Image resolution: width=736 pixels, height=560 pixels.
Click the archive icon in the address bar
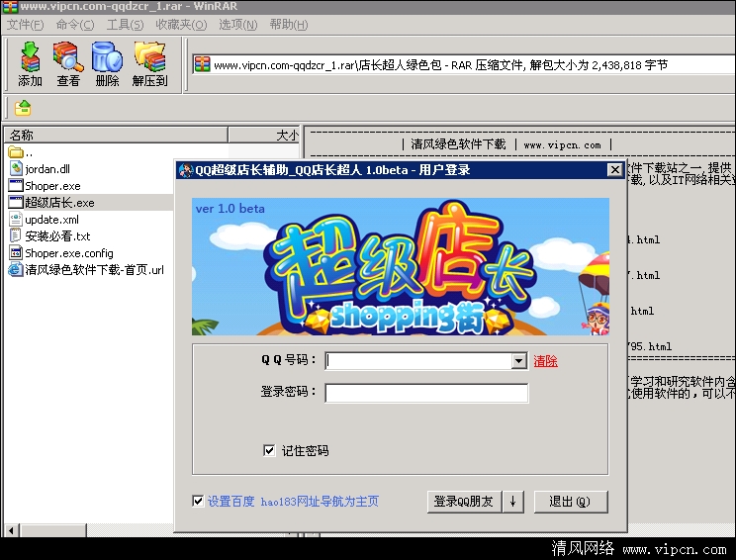[x=203, y=64]
